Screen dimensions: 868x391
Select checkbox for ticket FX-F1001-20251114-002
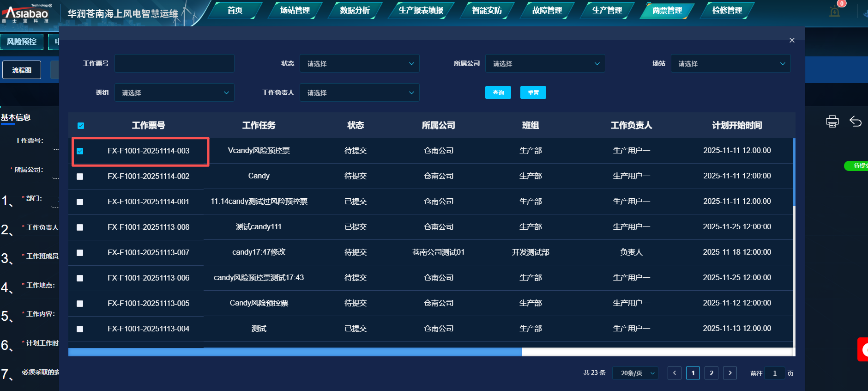click(x=80, y=177)
